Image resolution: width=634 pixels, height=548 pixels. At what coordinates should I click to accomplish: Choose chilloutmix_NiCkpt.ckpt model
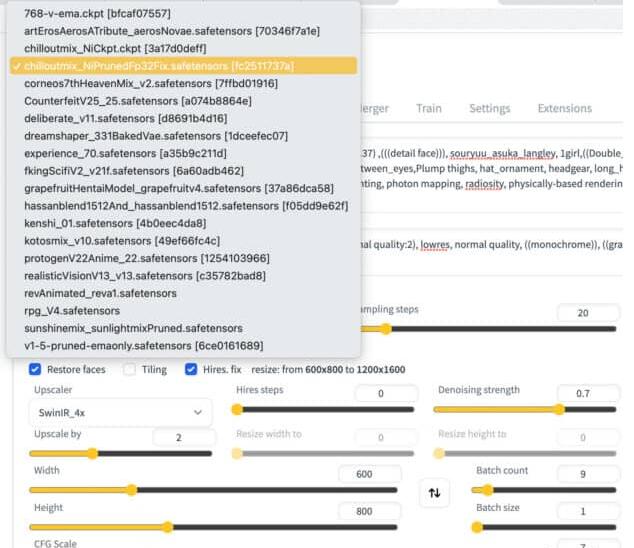pos(184,48)
